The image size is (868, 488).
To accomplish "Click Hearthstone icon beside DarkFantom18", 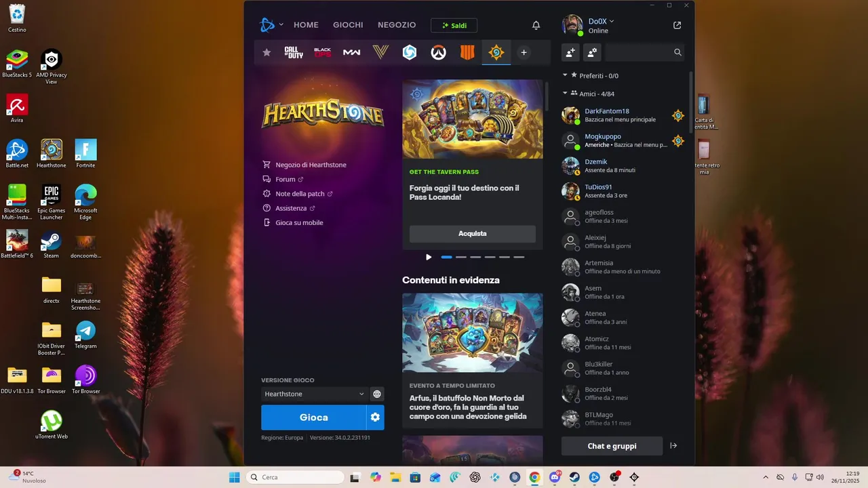I will click(x=678, y=115).
